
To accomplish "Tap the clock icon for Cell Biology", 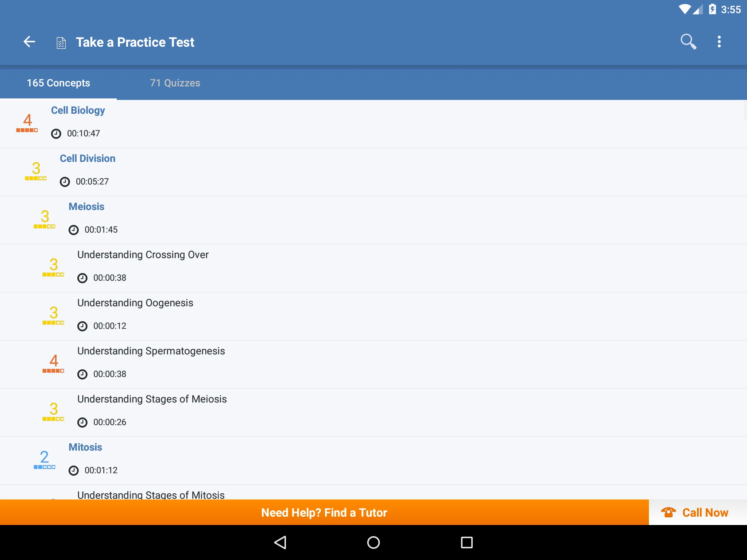I will coord(56,133).
